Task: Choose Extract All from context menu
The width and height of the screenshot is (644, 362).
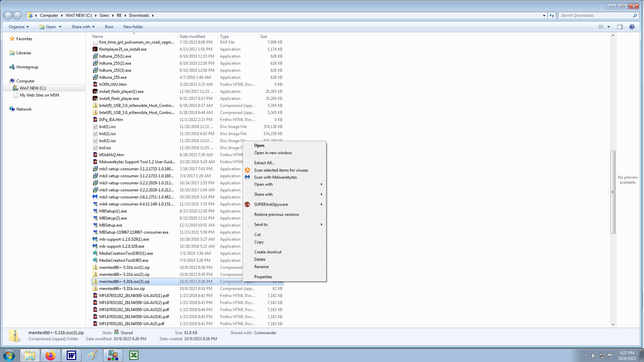Action: [x=264, y=163]
